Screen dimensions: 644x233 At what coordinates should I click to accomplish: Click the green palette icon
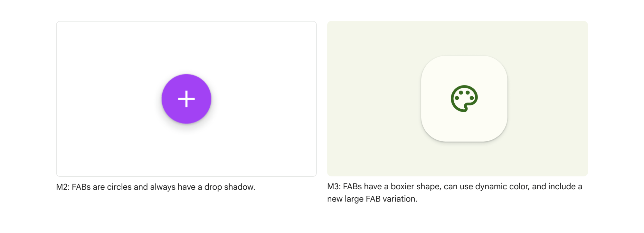(x=464, y=98)
